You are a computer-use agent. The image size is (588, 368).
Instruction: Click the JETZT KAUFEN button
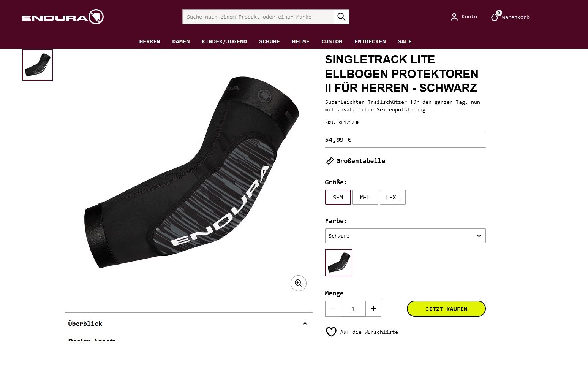click(446, 309)
